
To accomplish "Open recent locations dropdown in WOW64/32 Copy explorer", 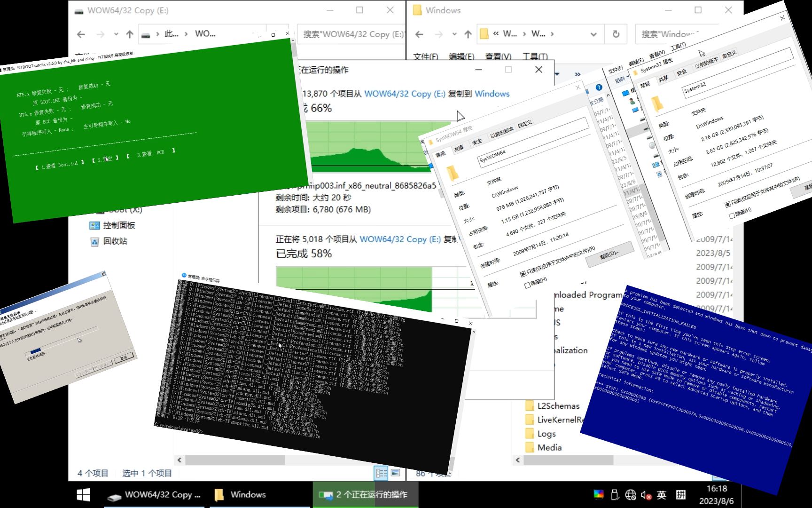I will pos(116,34).
